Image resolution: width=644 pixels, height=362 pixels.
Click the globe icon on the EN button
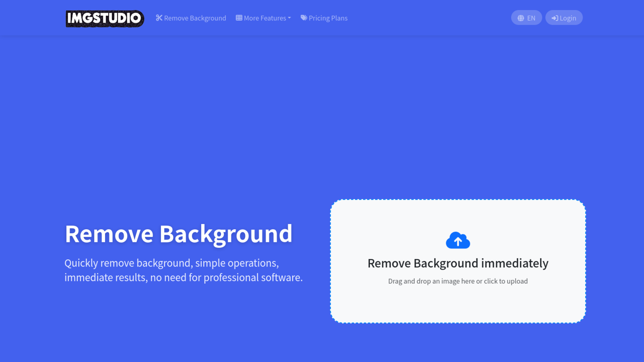[521, 18]
